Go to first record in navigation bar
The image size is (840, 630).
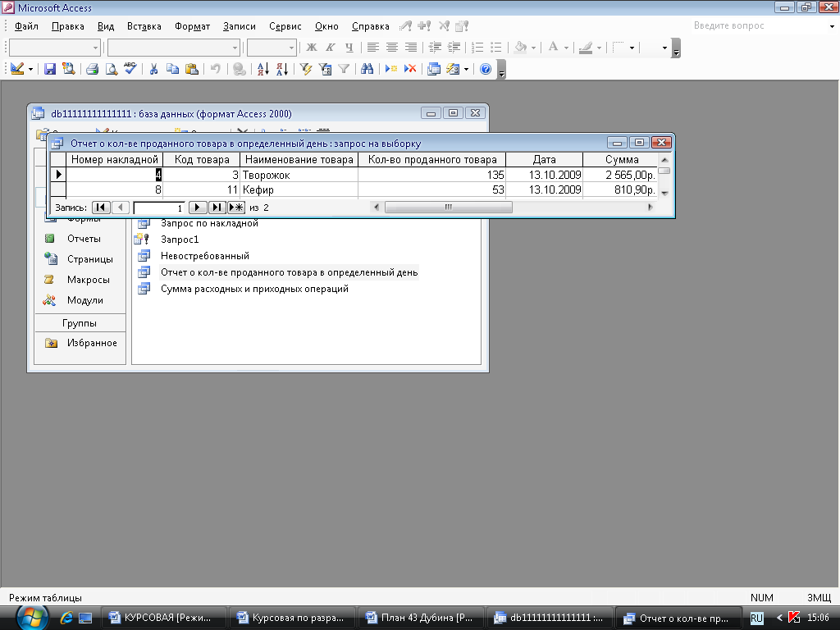tap(101, 208)
